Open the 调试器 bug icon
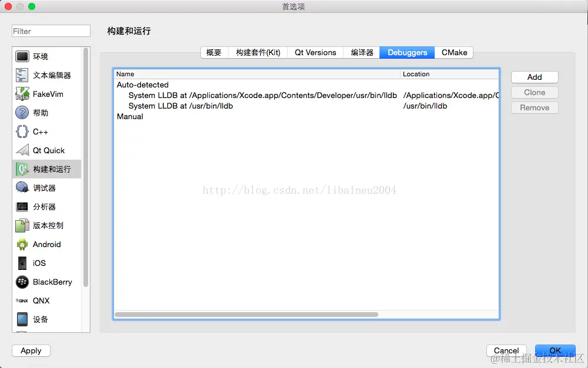The height and width of the screenshot is (368, 588). pos(22,188)
